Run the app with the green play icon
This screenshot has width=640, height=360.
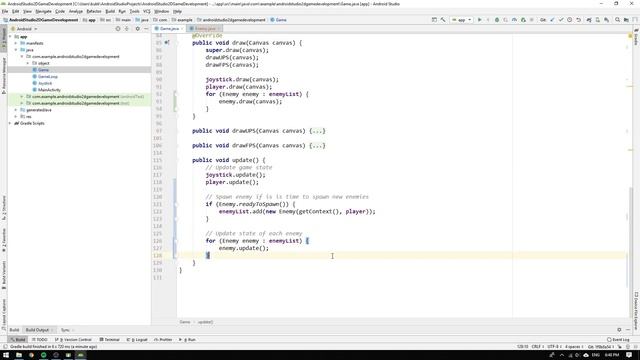coord(480,20)
